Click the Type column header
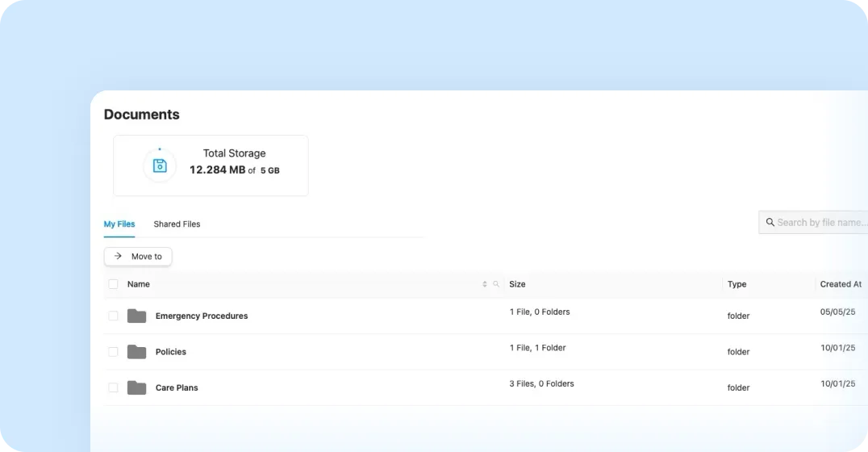The height and width of the screenshot is (452, 868). click(x=737, y=284)
